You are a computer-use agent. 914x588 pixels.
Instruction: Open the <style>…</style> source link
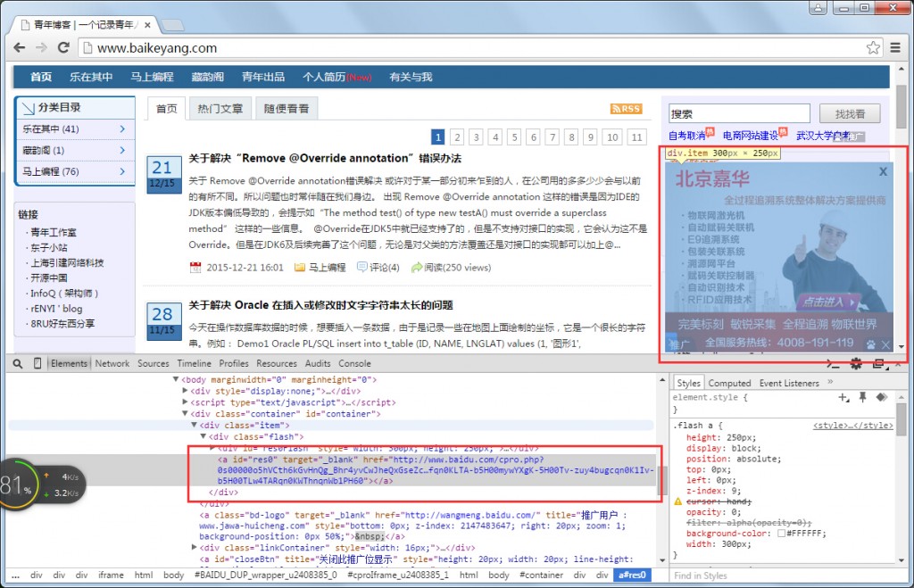852,426
